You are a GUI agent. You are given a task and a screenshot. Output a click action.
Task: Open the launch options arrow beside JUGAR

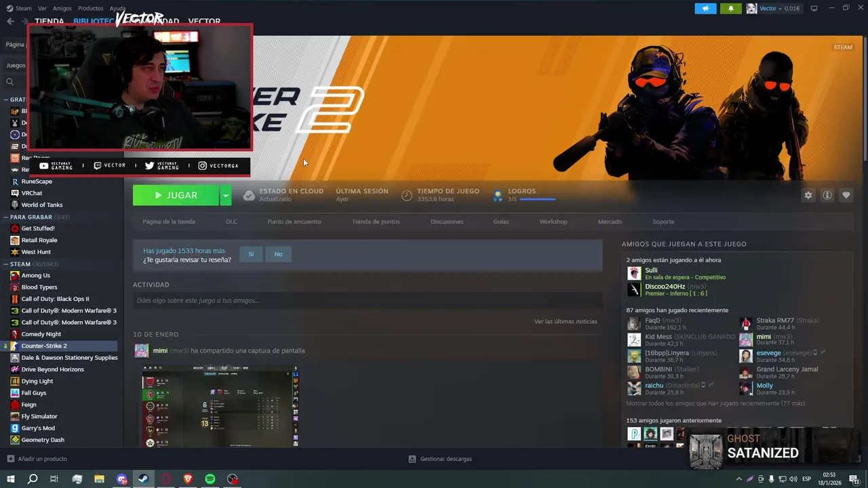tap(226, 195)
